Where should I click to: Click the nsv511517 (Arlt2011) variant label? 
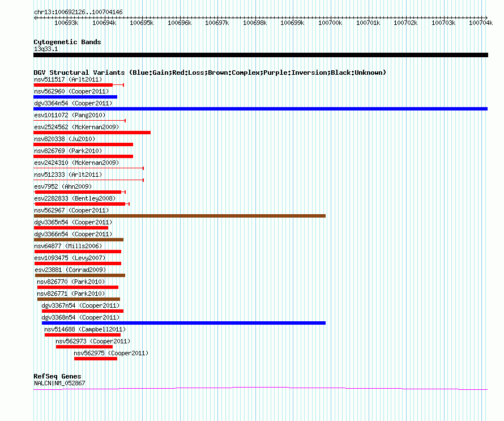[68, 79]
